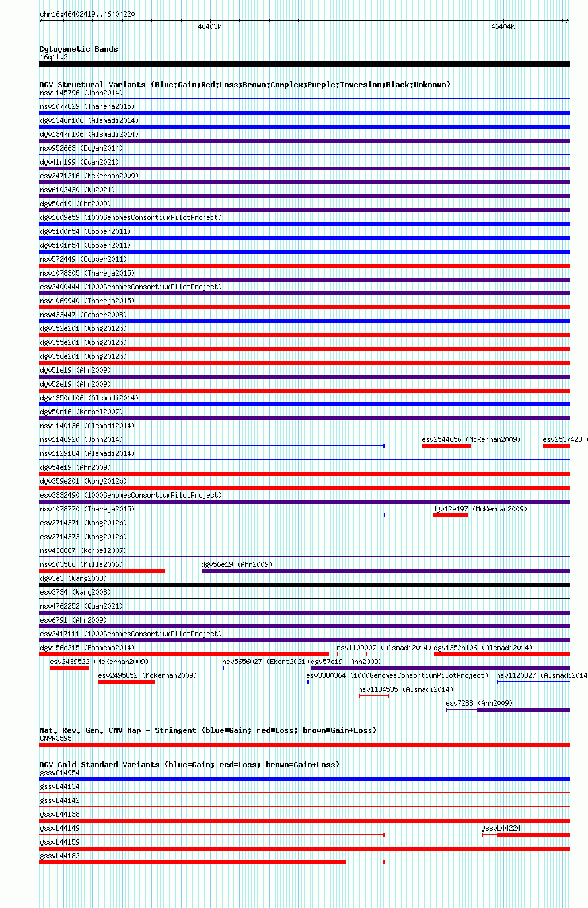Select dgv51e19 (Ahn2009) label
Screen dimensions: 588x908
pos(75,370)
